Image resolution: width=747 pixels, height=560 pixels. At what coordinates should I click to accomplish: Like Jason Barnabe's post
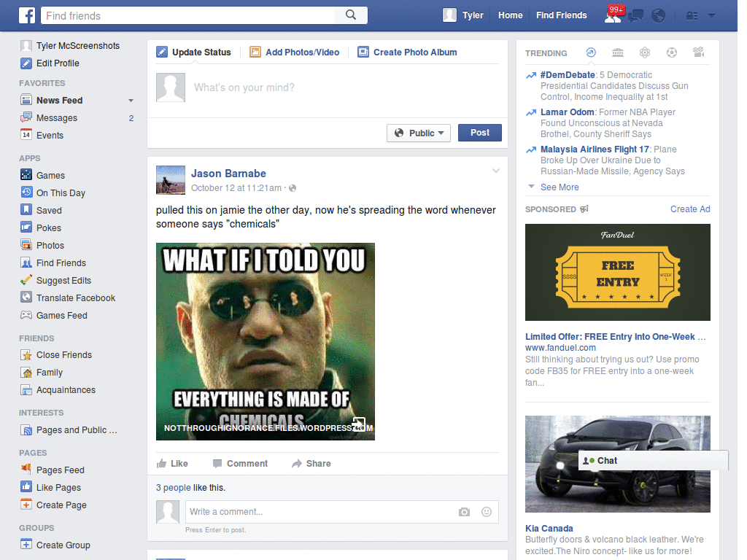pyautogui.click(x=172, y=463)
